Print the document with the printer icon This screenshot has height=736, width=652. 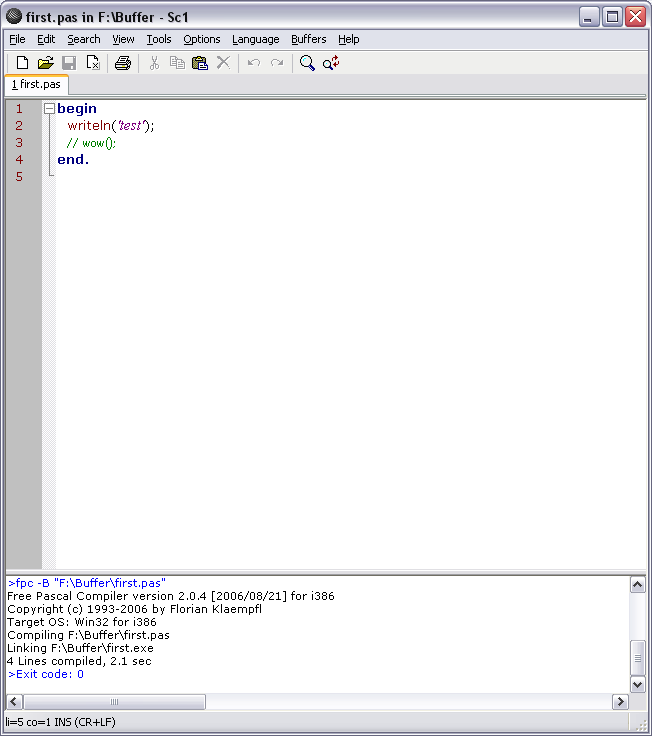[x=123, y=63]
